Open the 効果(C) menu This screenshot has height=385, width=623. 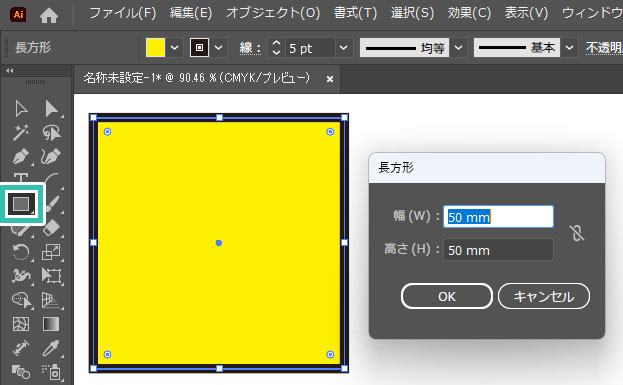[x=469, y=14]
